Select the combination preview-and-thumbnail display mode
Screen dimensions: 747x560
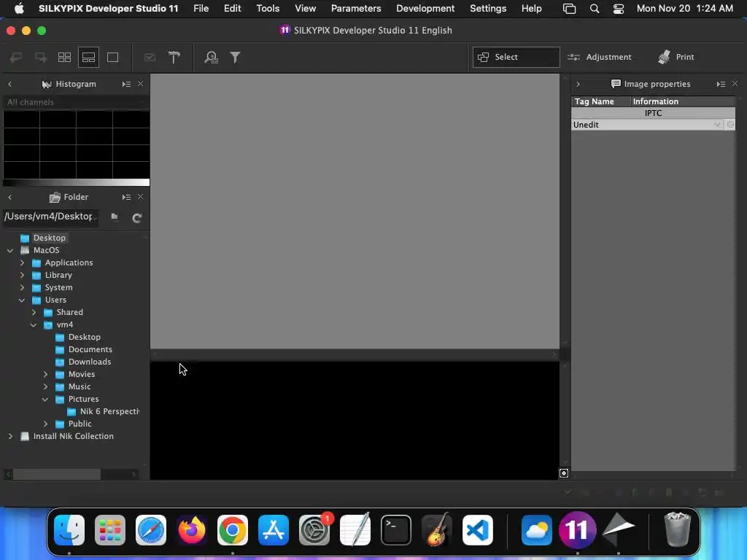tap(88, 57)
